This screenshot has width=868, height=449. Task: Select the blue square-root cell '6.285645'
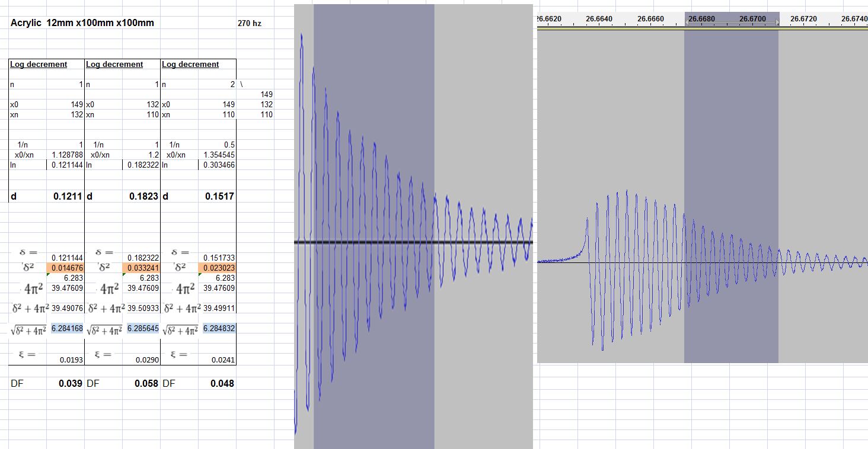[143, 328]
